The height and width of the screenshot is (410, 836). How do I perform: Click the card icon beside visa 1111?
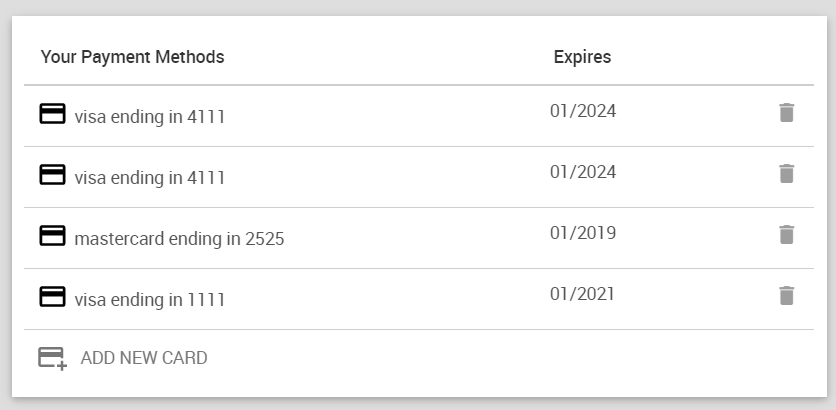click(x=52, y=297)
